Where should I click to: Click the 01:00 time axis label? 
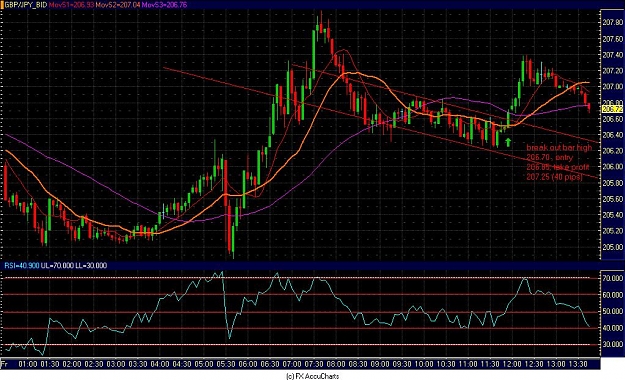coord(28,364)
